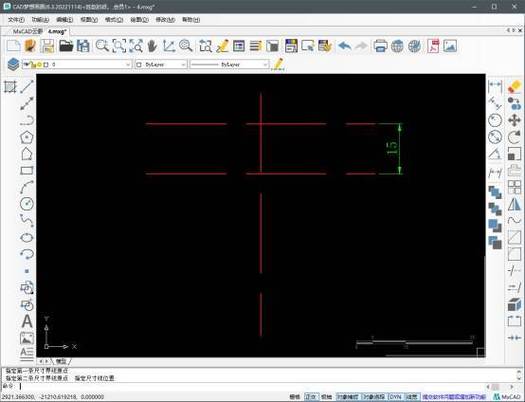The width and height of the screenshot is (525, 402).
Task: Toggle ortho mode in status bar
Action: click(311, 397)
